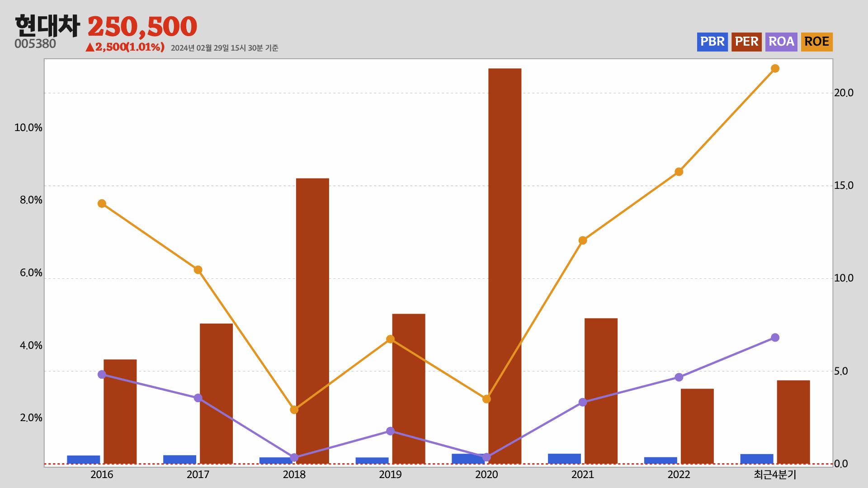Click the ROE point for 2019
Screen dimensions: 868x488
click(x=391, y=339)
